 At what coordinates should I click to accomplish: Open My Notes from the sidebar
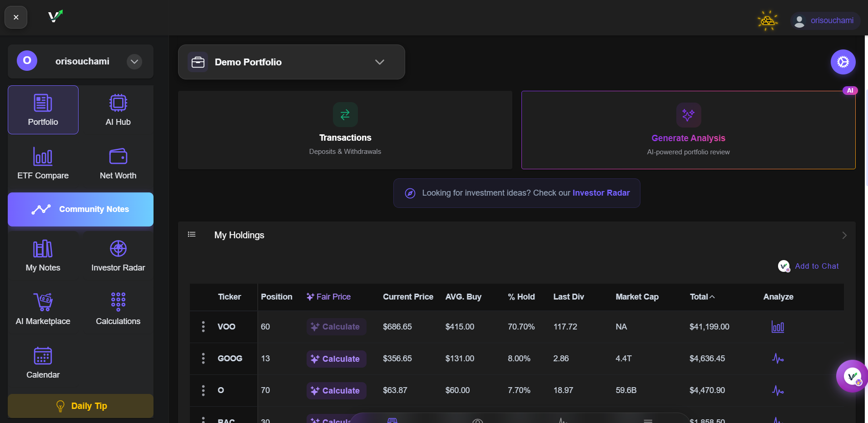(x=43, y=256)
